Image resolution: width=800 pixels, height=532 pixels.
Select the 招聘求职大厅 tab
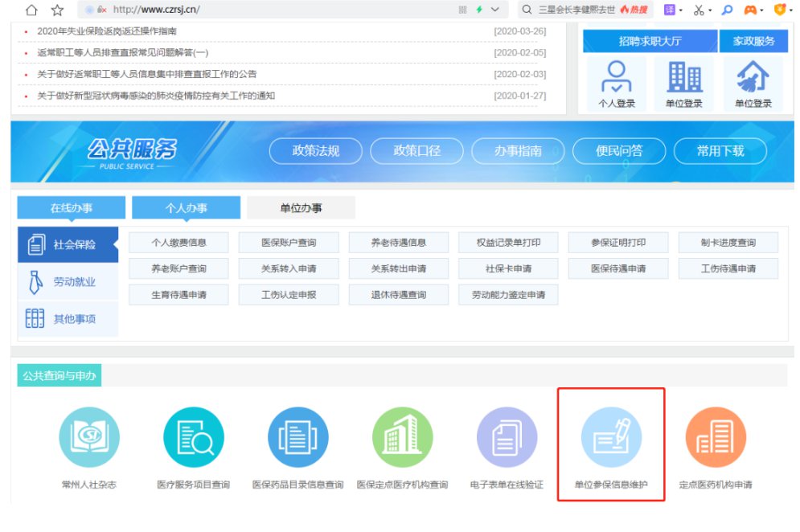(x=650, y=41)
